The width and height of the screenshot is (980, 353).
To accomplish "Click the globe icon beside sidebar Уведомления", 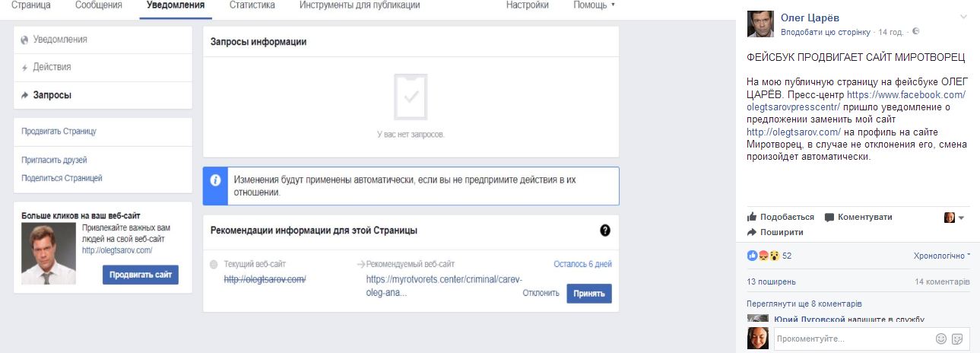I will tap(25, 40).
